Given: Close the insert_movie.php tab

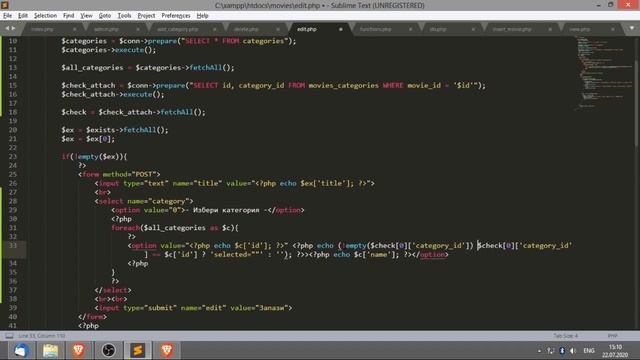Looking at the screenshot, I should (x=550, y=29).
